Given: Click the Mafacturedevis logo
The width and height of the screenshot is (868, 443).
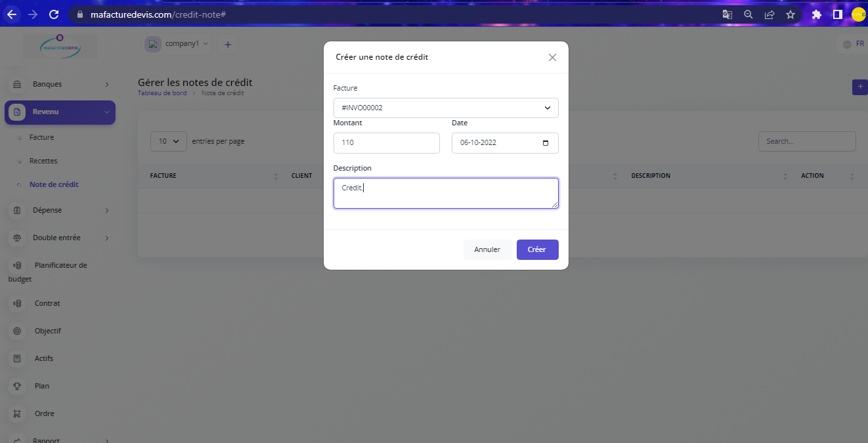Looking at the screenshot, I should [x=60, y=46].
